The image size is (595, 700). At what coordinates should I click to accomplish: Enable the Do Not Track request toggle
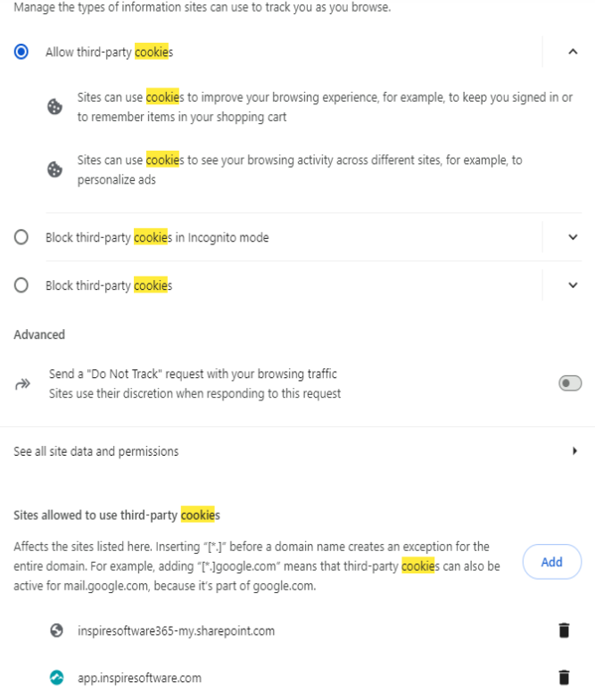click(570, 383)
